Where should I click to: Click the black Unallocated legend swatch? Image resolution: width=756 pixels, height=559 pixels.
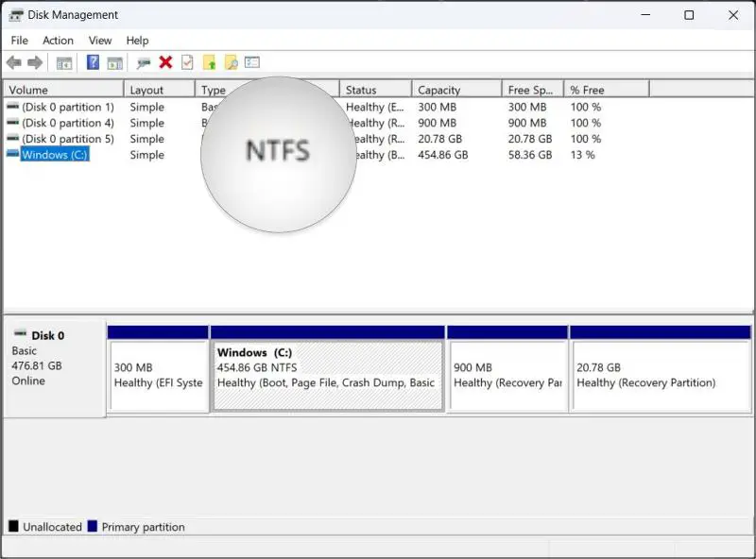coord(13,526)
